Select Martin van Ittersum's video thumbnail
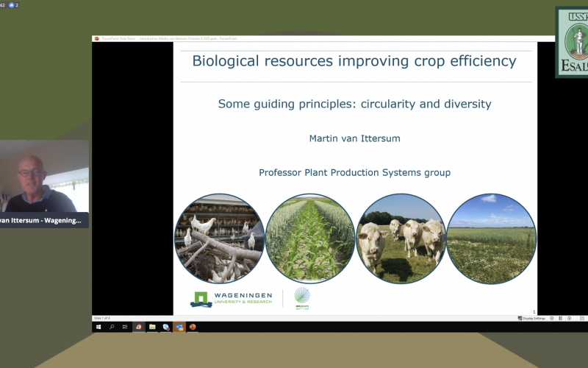 point(44,176)
